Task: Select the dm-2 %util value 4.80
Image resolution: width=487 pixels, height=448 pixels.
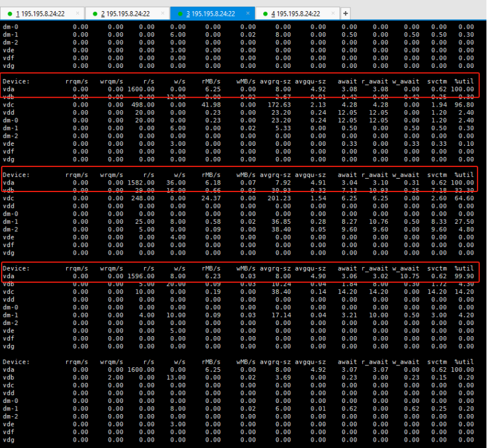Action: 466,229
